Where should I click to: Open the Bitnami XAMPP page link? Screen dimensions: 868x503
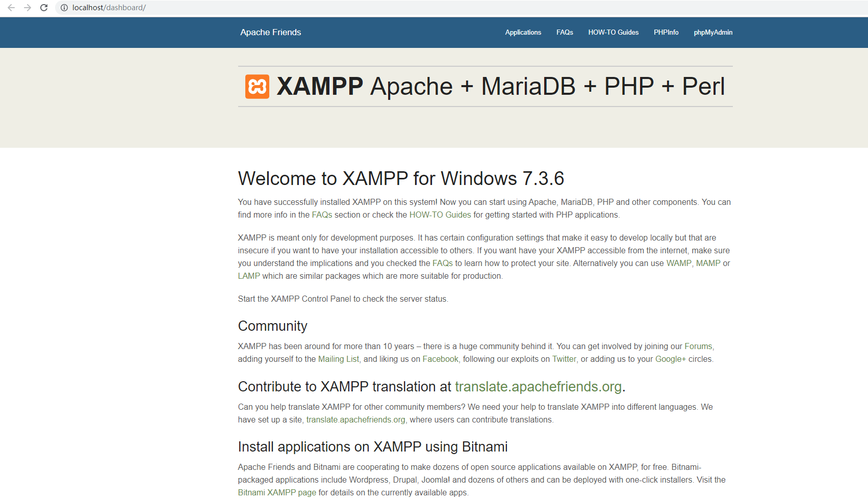pyautogui.click(x=277, y=492)
